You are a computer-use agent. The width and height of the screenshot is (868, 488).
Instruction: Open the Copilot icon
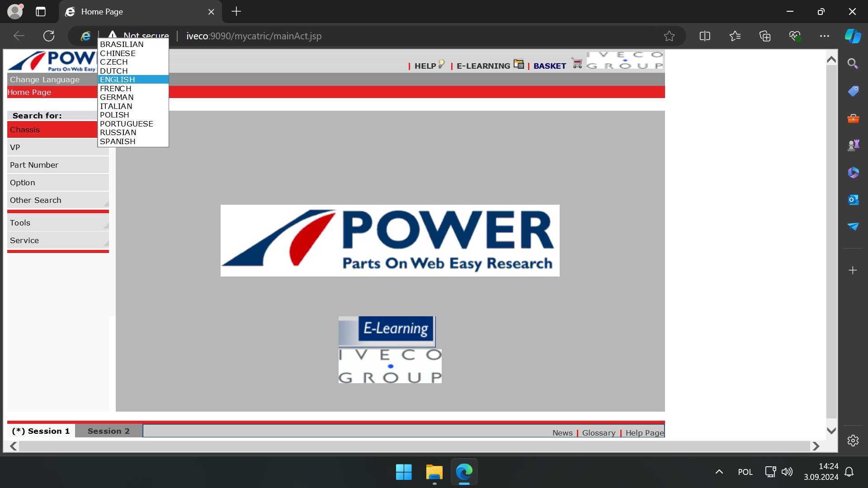(x=853, y=36)
